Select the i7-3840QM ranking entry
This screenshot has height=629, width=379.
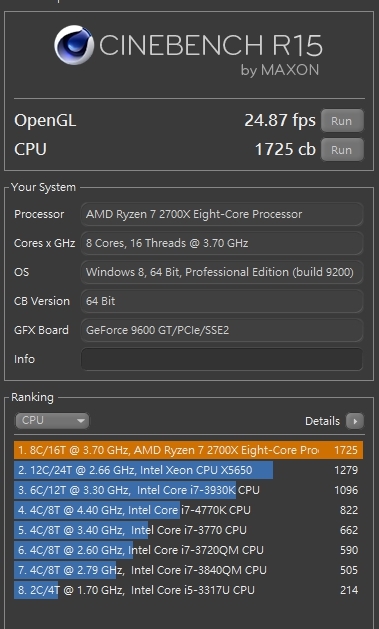[x=188, y=570]
